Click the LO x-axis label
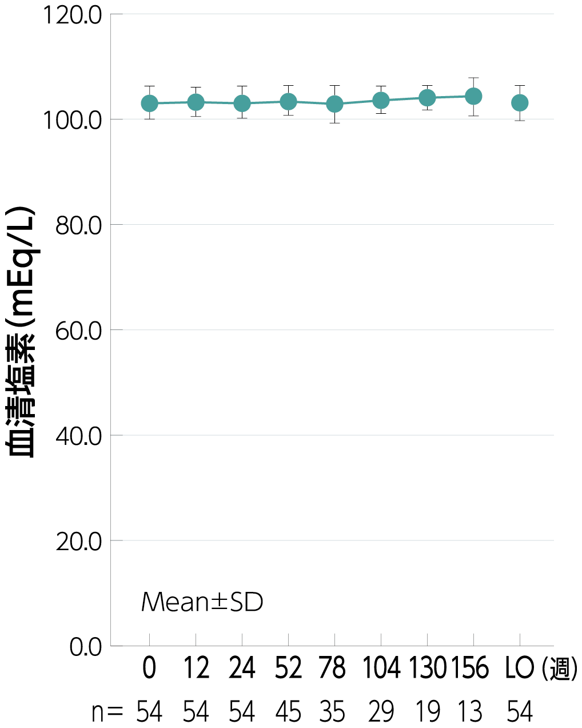This screenshot has width=582, height=728. (519, 668)
